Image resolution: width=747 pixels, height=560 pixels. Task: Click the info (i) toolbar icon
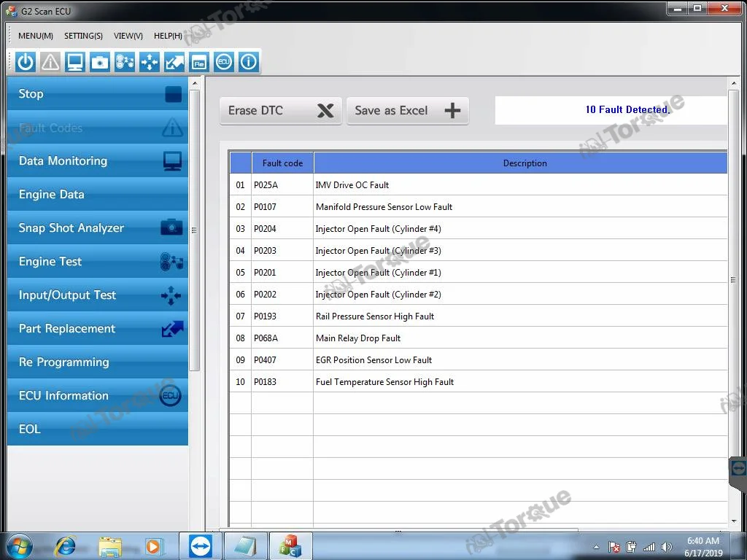coord(248,62)
